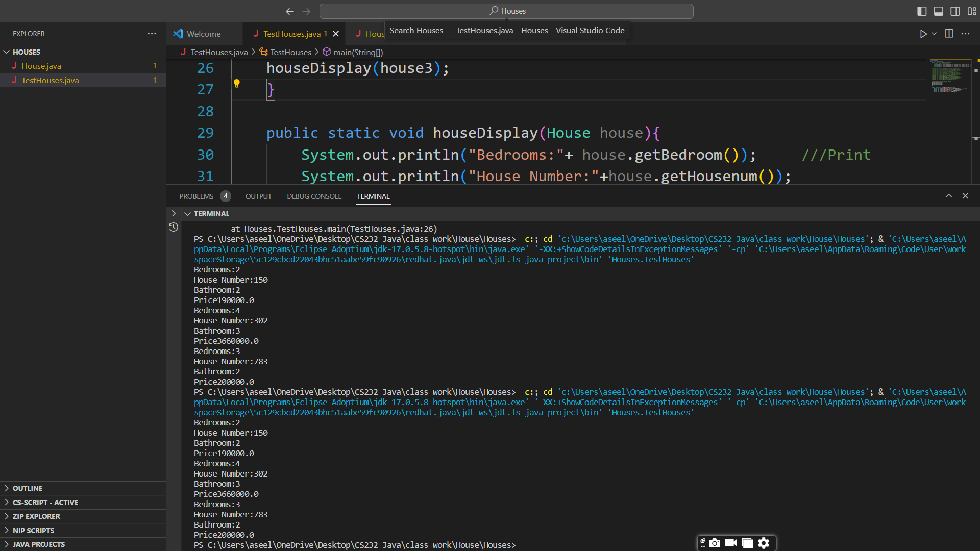Expand the terminal side arrow chevron

click(174, 213)
